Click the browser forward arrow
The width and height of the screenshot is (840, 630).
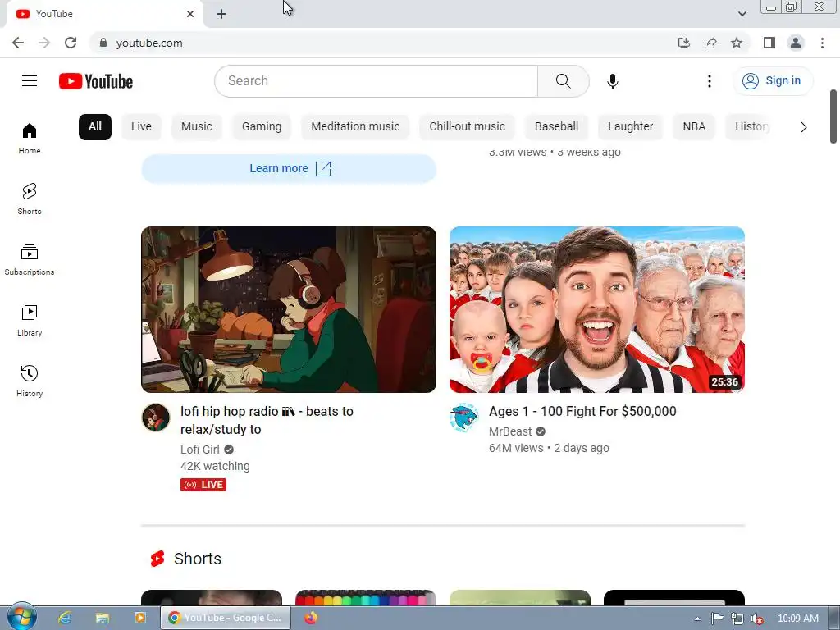44,43
